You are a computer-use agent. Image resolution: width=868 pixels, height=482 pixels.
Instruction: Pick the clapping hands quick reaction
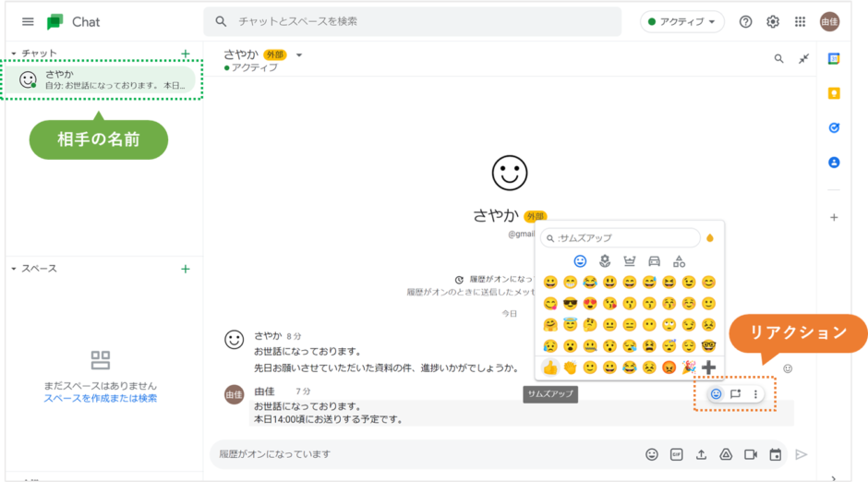570,368
